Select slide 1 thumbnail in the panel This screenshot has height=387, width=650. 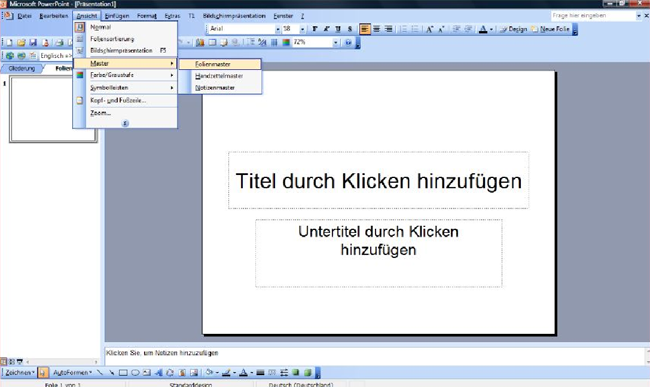53,109
